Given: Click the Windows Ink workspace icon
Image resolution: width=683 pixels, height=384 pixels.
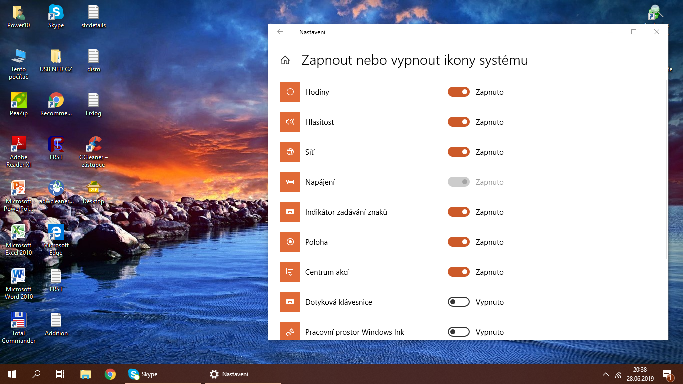Looking at the screenshot, I should click(x=290, y=332).
